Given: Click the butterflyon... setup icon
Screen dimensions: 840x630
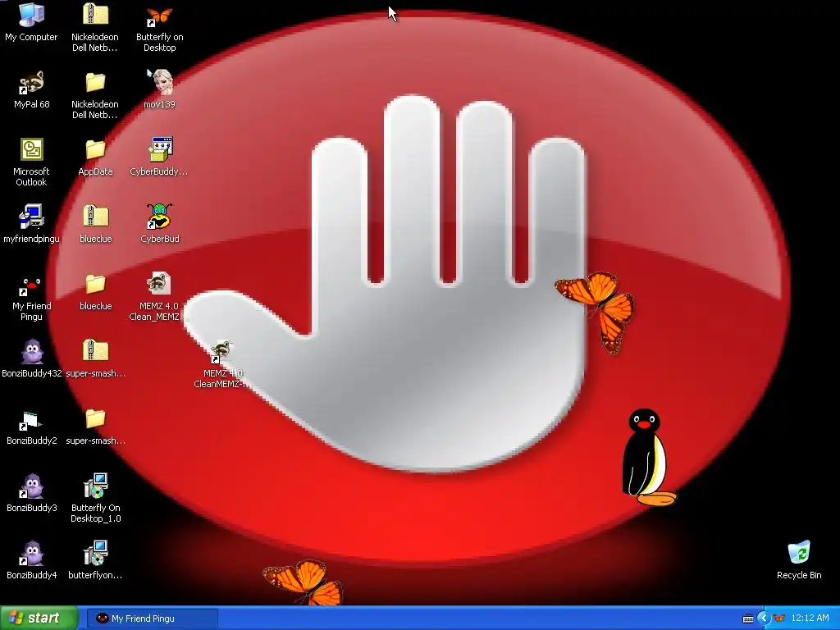Looking at the screenshot, I should [95, 560].
